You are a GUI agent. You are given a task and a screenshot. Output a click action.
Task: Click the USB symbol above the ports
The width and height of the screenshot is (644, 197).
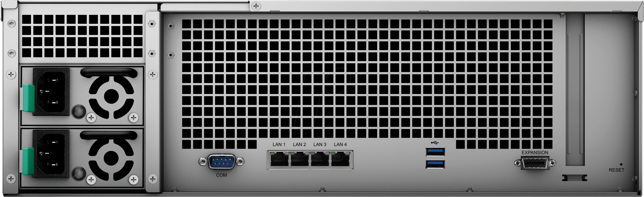tap(435, 143)
